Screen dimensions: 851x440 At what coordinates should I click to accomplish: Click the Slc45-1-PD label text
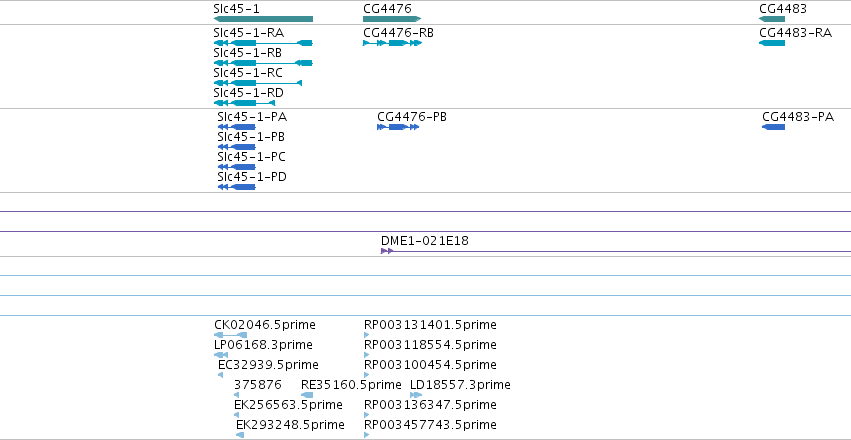(252, 177)
